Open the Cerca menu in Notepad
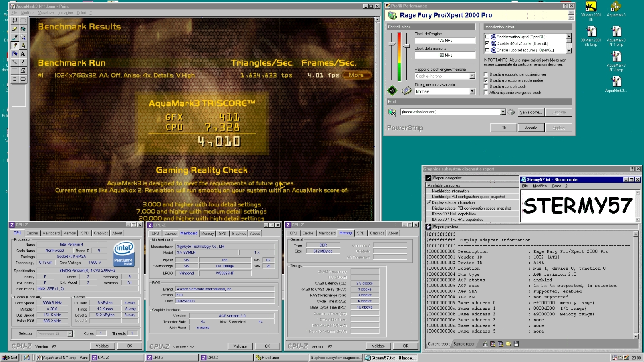644x362 pixels. point(556,186)
